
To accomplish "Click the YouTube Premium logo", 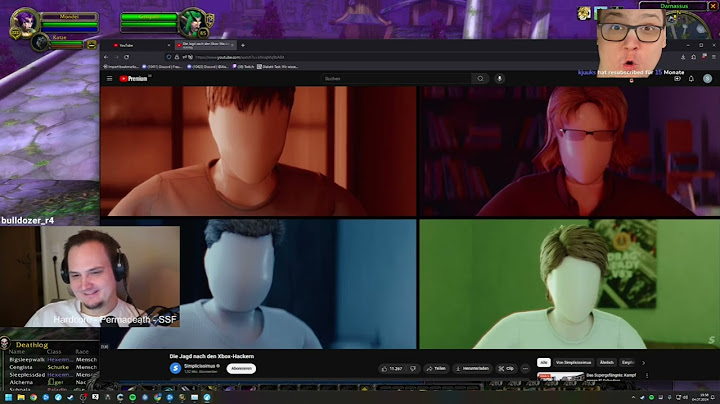I will tap(134, 79).
